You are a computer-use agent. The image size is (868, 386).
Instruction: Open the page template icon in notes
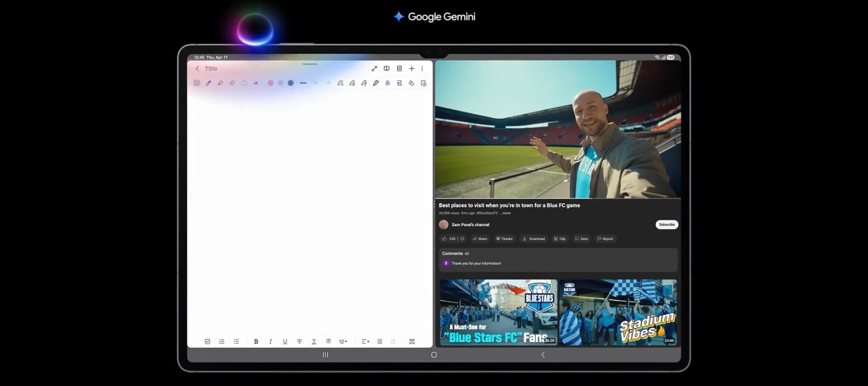pyautogui.click(x=399, y=69)
